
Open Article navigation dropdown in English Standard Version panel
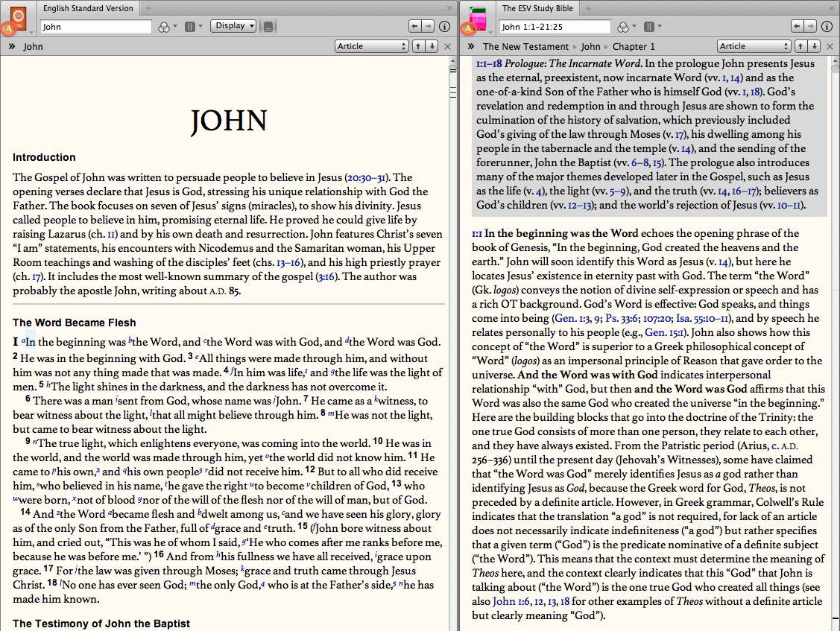click(x=372, y=46)
